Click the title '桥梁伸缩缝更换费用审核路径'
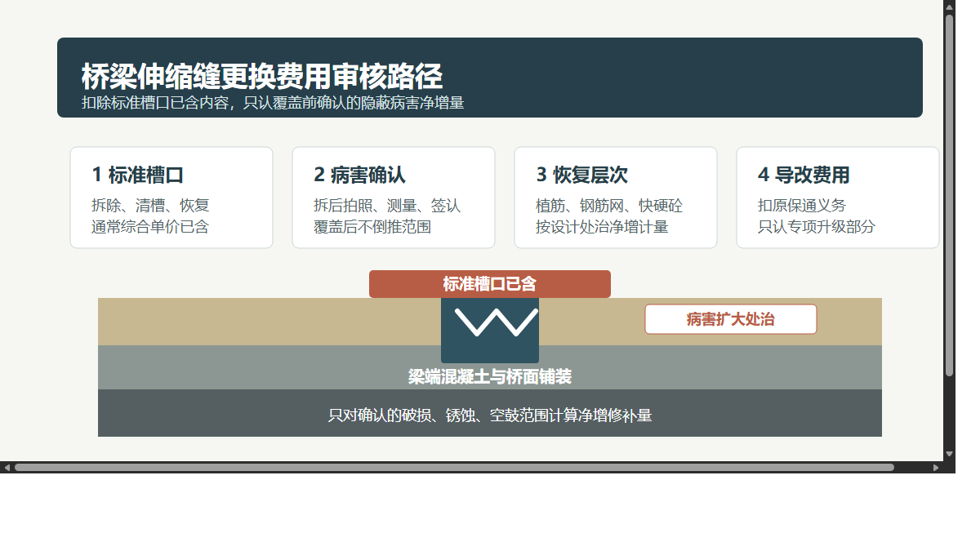The width and height of the screenshot is (980, 551). (262, 77)
